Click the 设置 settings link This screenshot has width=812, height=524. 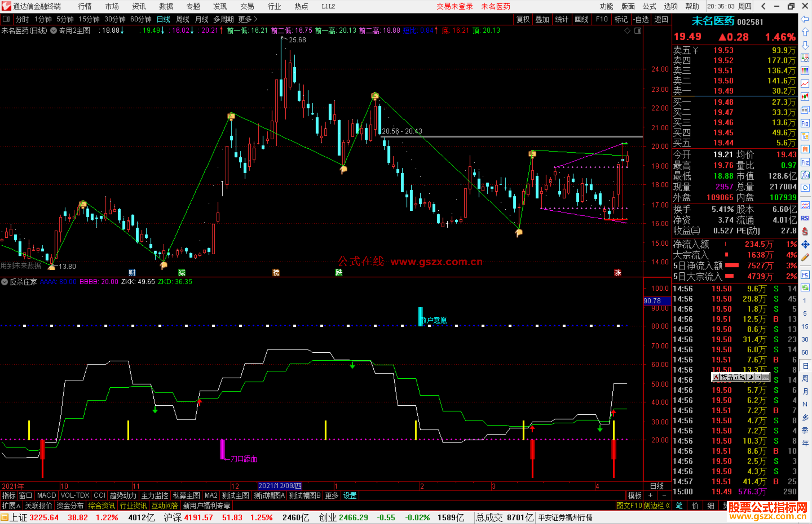click(x=350, y=495)
